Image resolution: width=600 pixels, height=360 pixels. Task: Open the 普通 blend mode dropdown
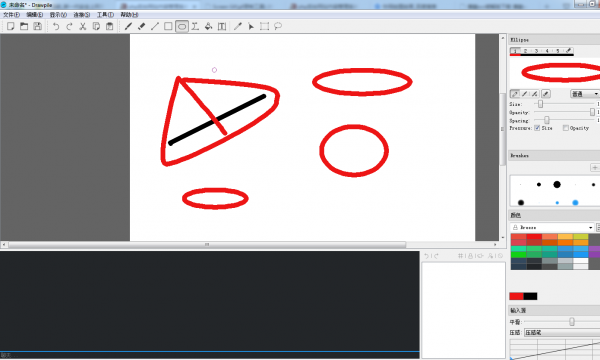(x=585, y=94)
